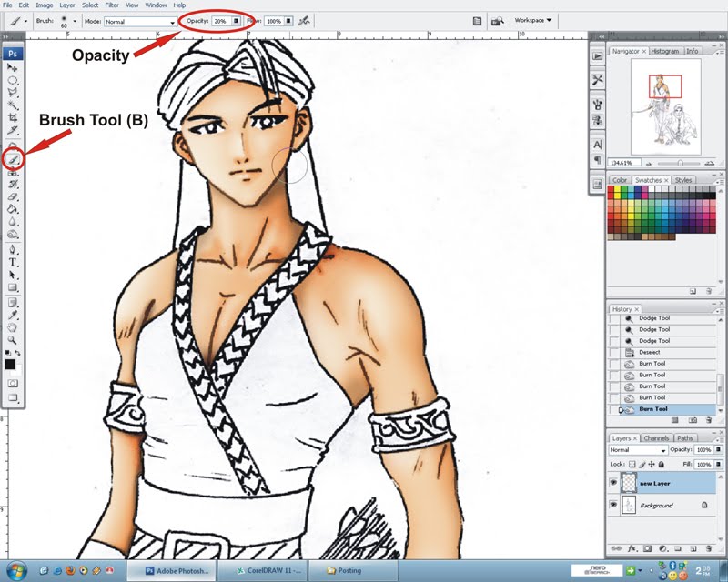Enable lock transparent pixels on the layer
This screenshot has width=728, height=582.
(632, 464)
